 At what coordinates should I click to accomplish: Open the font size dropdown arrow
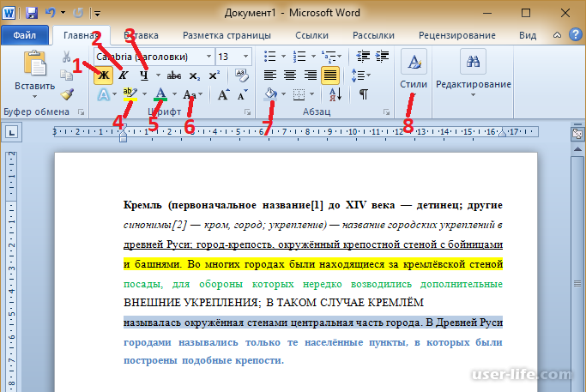(x=245, y=57)
